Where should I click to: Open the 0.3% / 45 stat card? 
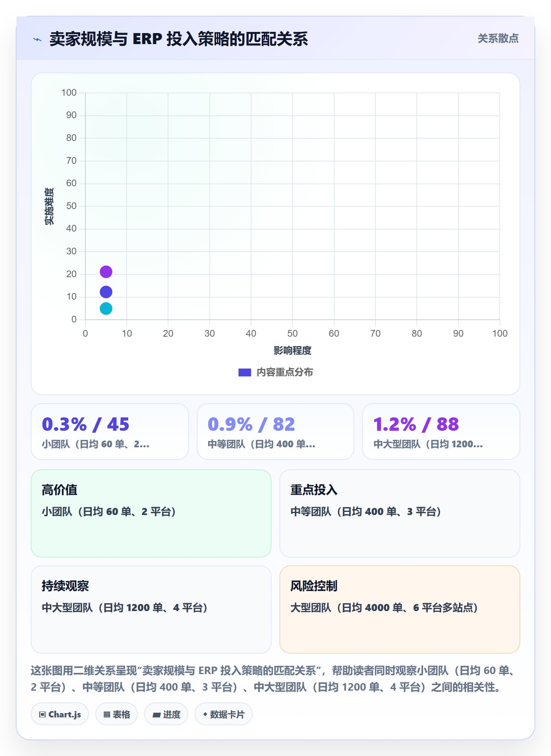pyautogui.click(x=110, y=432)
